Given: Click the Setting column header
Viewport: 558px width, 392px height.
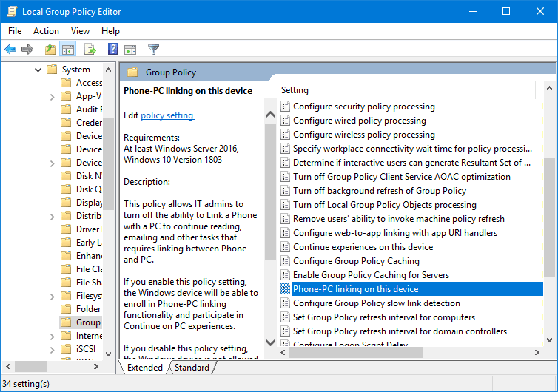Looking at the screenshot, I should tap(295, 90).
